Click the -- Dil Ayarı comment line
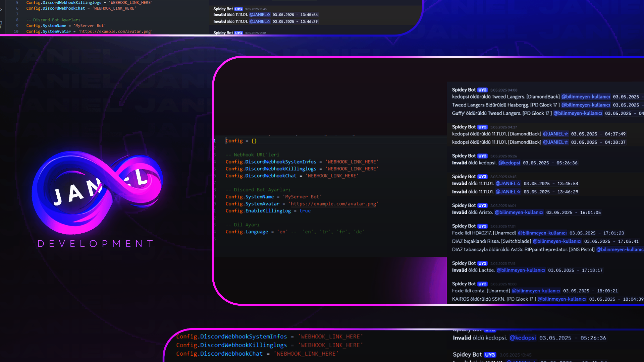 (243, 225)
